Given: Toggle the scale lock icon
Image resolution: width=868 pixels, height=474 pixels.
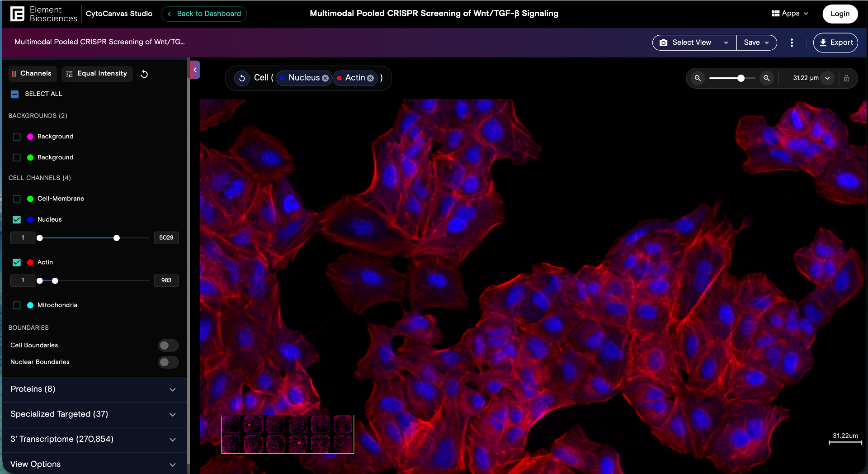Looking at the screenshot, I should point(846,78).
